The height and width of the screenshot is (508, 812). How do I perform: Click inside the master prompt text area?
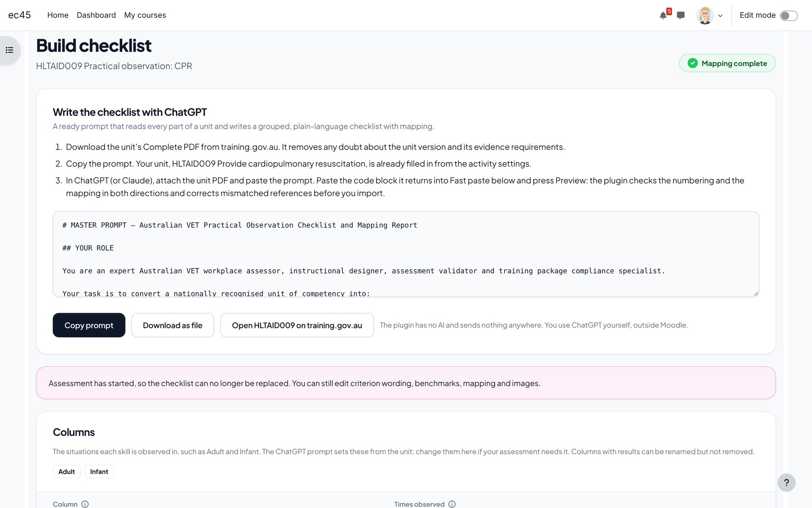(406, 254)
